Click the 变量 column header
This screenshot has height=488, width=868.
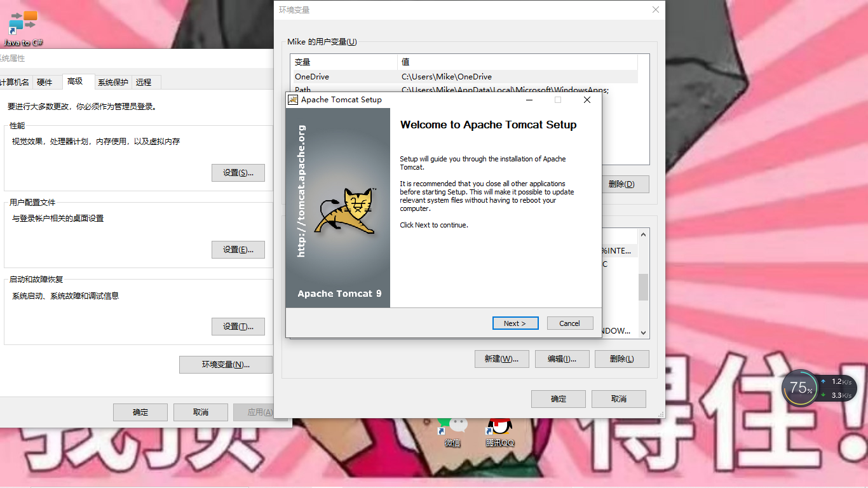pyautogui.click(x=344, y=62)
